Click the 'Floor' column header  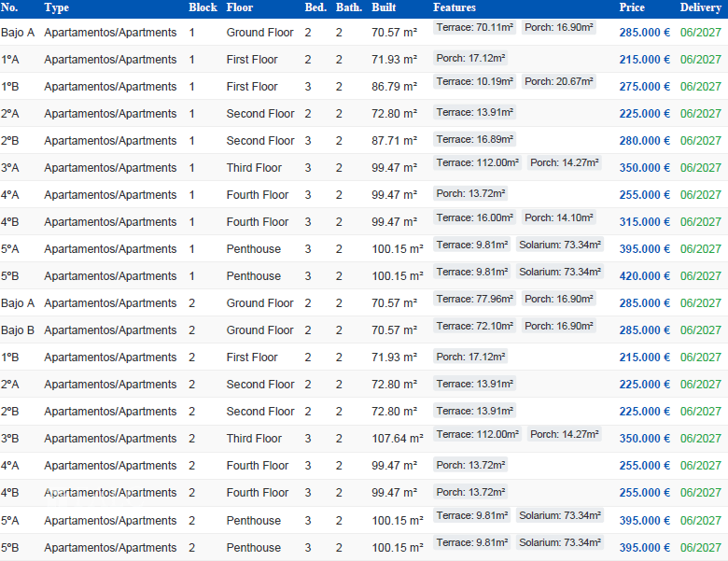tap(240, 7)
